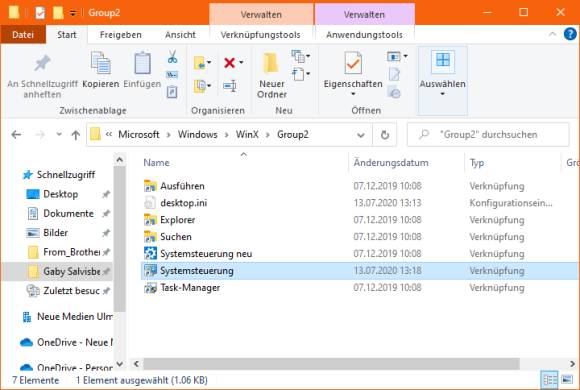The image size is (580, 390).
Task: Open the Auswählen selection menu
Action: click(442, 81)
